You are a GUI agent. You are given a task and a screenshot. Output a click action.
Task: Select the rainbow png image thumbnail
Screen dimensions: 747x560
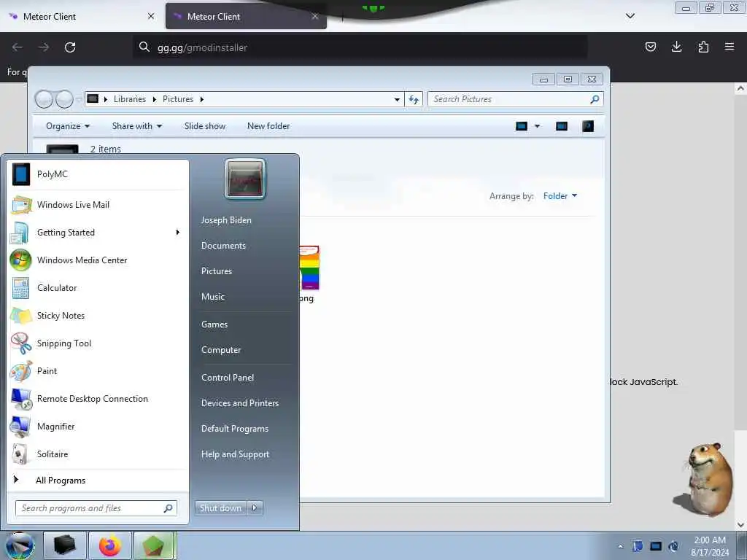click(309, 268)
